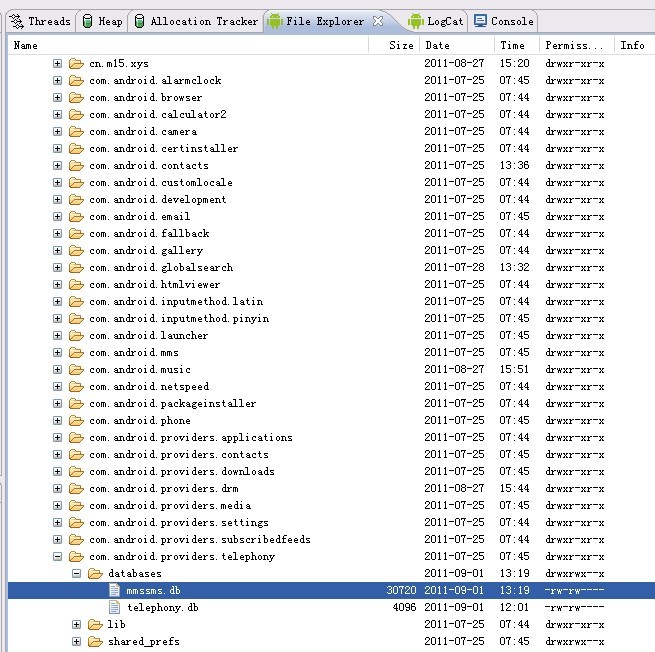Viewport: 655px width, 652px height.
Task: Expand the com.android.providers.settings folder
Action: tap(58, 523)
